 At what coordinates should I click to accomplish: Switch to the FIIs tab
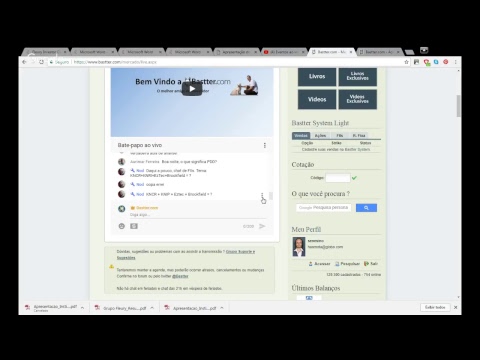[x=339, y=135]
